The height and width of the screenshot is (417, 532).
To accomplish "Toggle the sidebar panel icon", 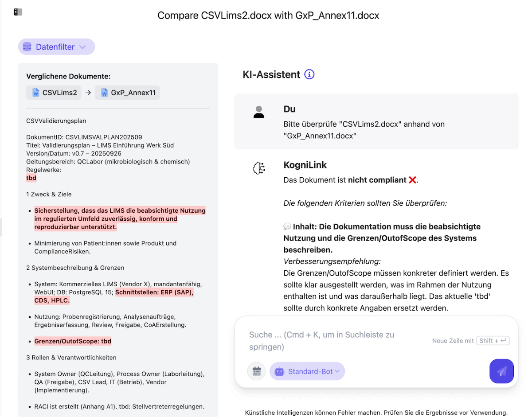I will click(18, 12).
